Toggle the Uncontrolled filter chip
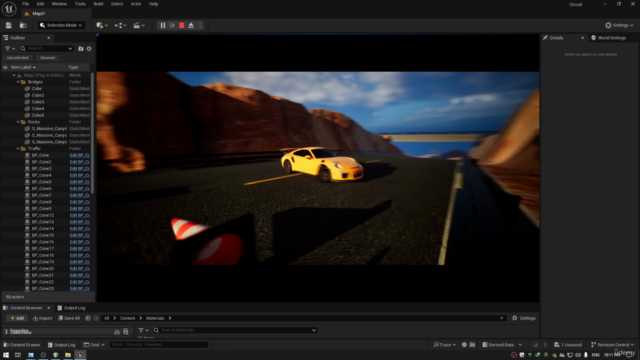 (18, 58)
